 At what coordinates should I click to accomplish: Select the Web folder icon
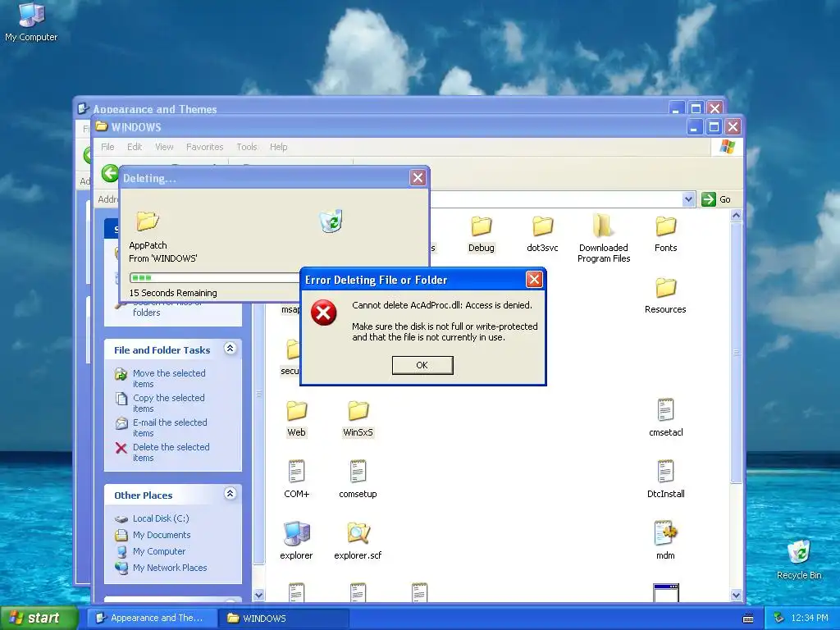296,411
